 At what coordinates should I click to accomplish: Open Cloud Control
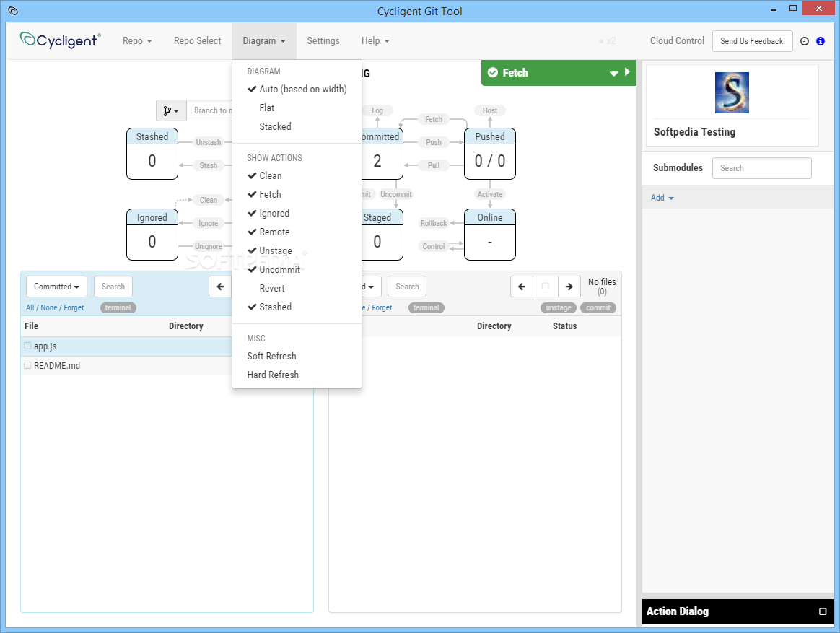(677, 40)
